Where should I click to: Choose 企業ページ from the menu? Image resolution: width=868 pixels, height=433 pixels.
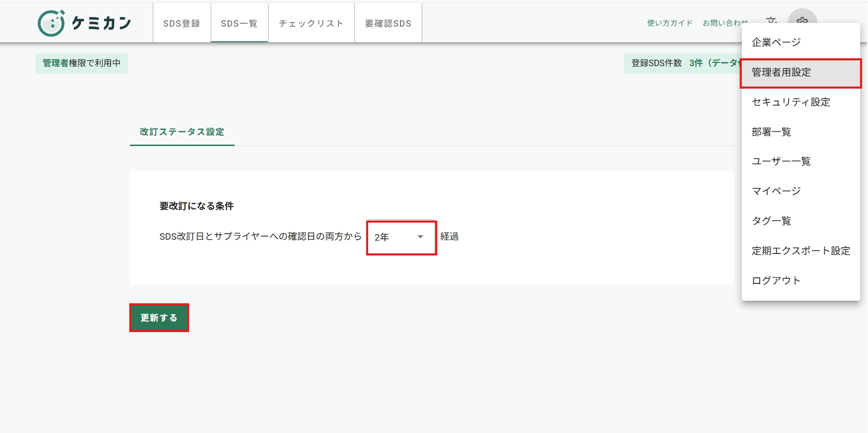tap(776, 43)
